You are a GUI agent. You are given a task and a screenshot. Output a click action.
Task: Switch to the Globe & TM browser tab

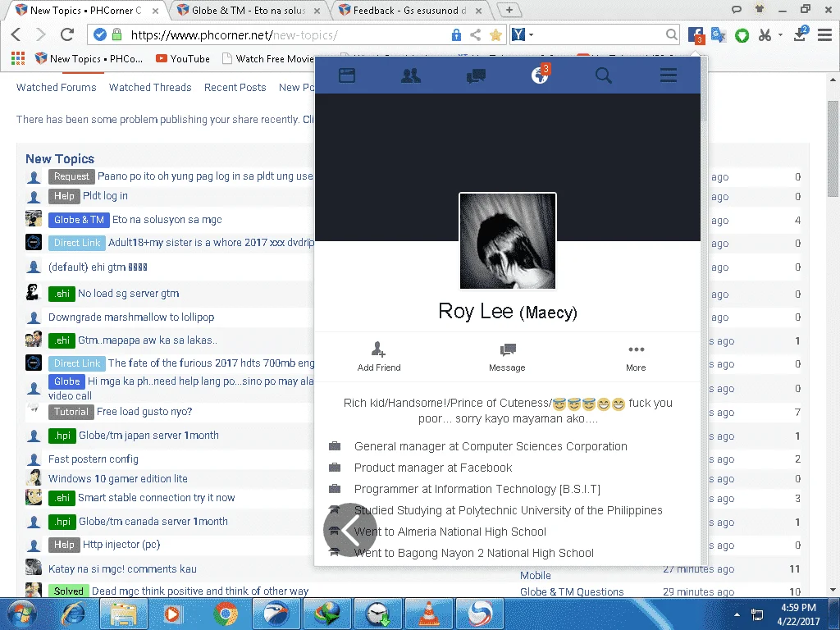click(x=249, y=10)
